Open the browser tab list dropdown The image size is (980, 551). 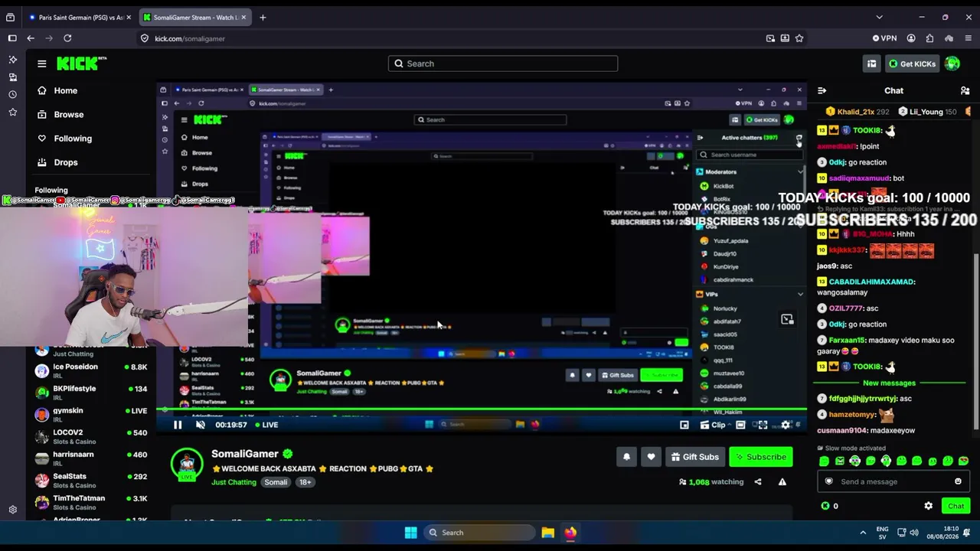(x=879, y=17)
